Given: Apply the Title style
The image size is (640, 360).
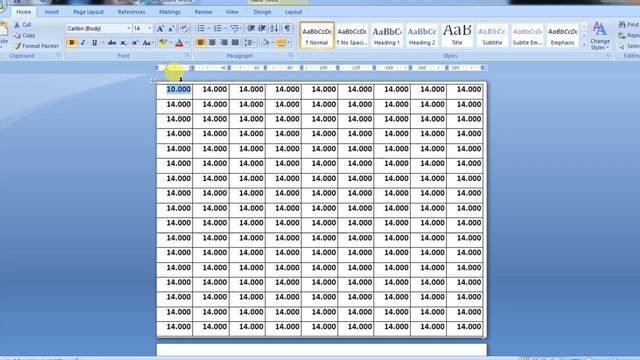Looking at the screenshot, I should pos(457,36).
